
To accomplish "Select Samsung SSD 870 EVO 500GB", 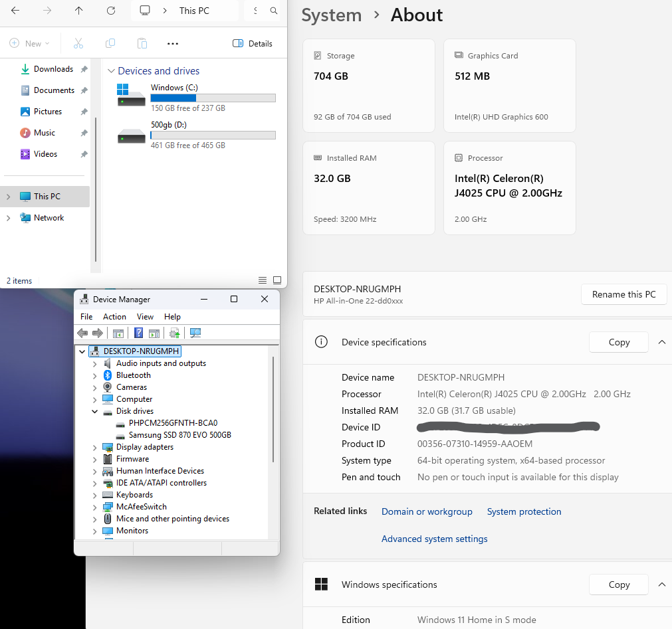I will click(x=179, y=435).
